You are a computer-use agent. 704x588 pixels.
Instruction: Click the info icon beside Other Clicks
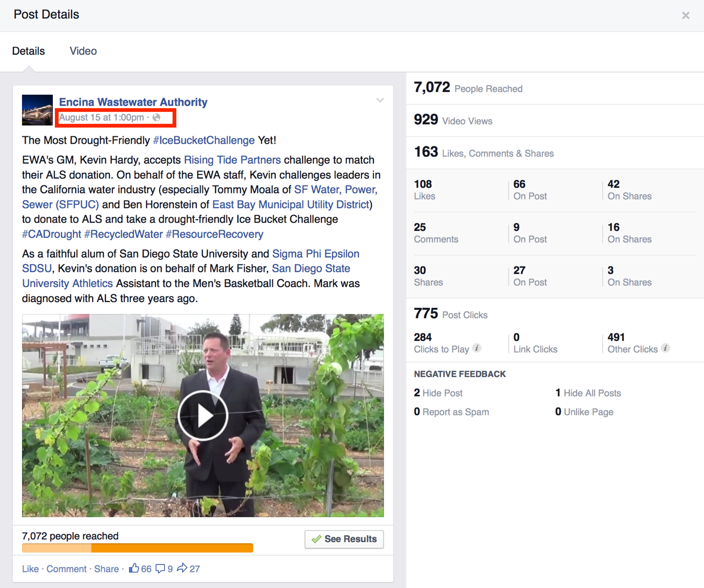pos(665,348)
